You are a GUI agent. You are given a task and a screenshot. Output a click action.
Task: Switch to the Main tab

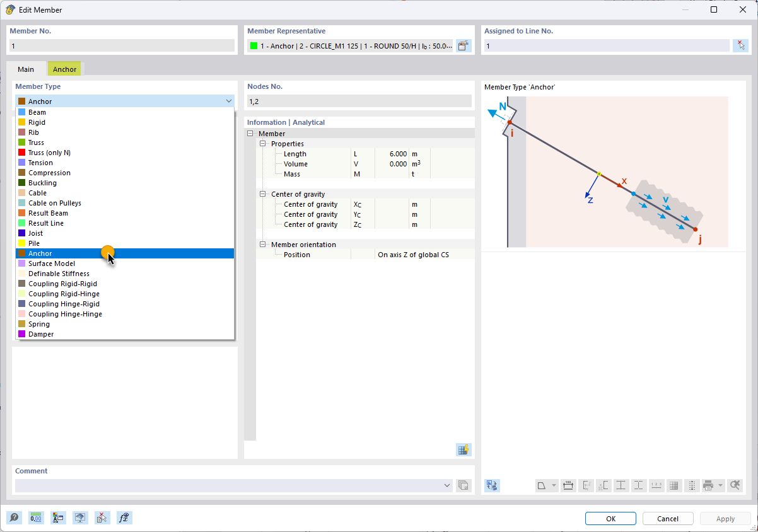coord(26,69)
